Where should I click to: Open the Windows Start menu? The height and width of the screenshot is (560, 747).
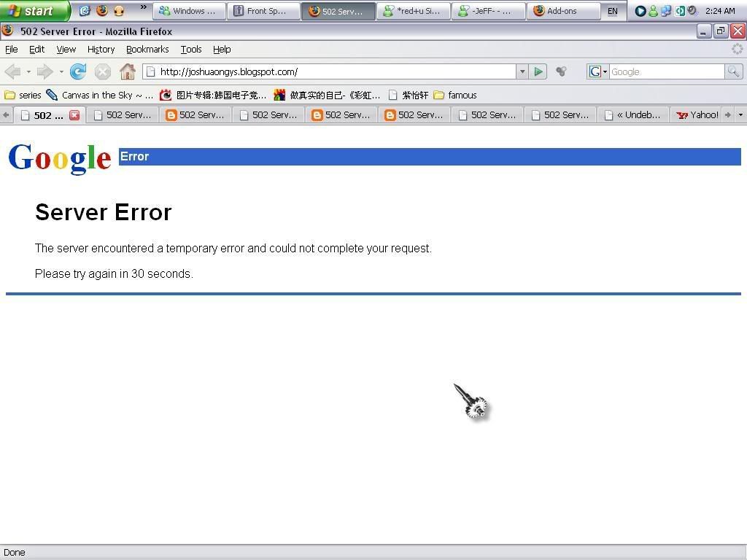pyautogui.click(x=34, y=10)
